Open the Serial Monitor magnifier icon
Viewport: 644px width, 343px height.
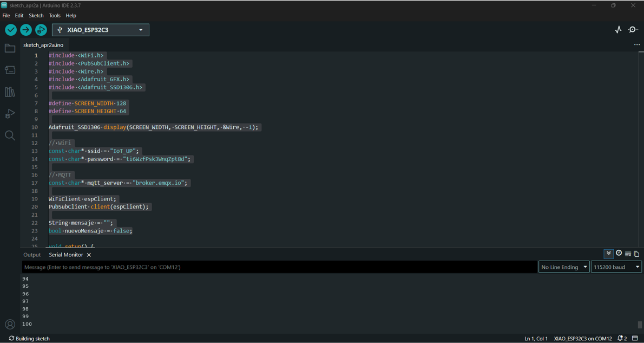633,30
